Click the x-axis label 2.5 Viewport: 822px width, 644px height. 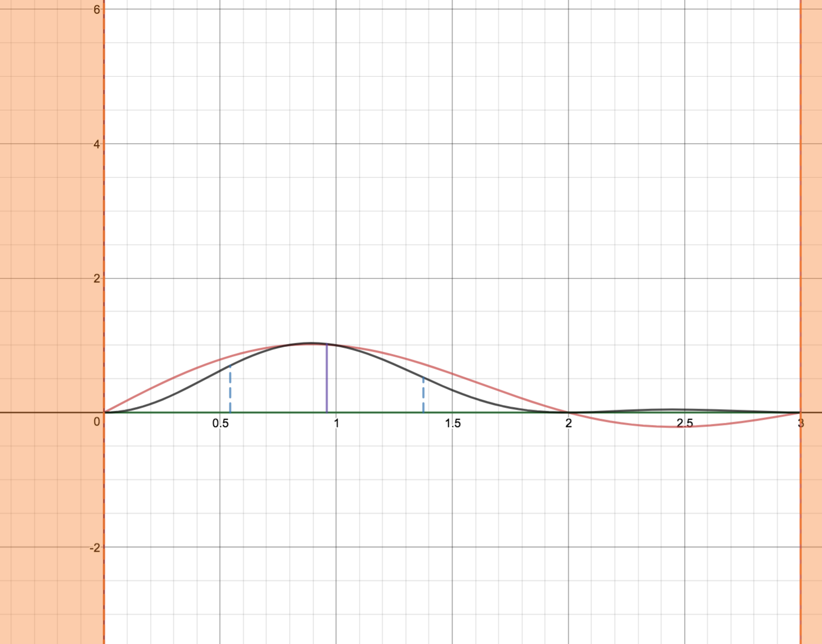[x=685, y=424]
